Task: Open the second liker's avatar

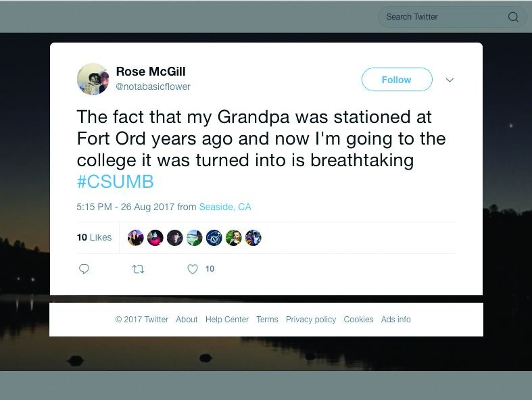Action: (155, 238)
